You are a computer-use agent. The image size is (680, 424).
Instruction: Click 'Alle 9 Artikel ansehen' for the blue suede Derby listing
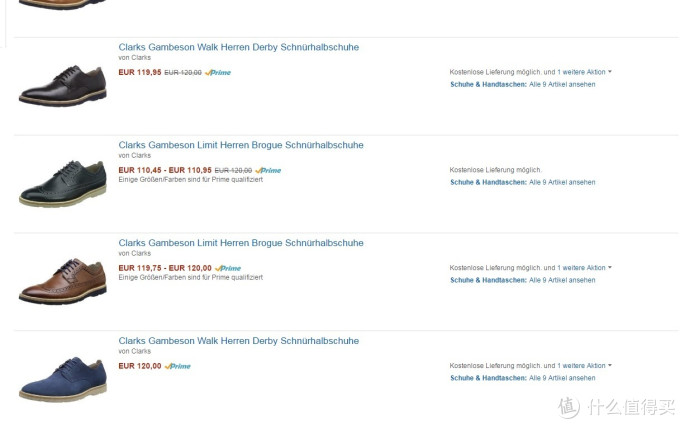[x=562, y=378]
